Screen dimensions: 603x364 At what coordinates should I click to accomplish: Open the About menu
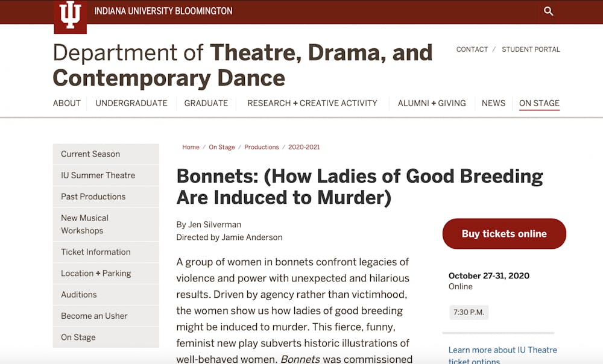pos(67,103)
